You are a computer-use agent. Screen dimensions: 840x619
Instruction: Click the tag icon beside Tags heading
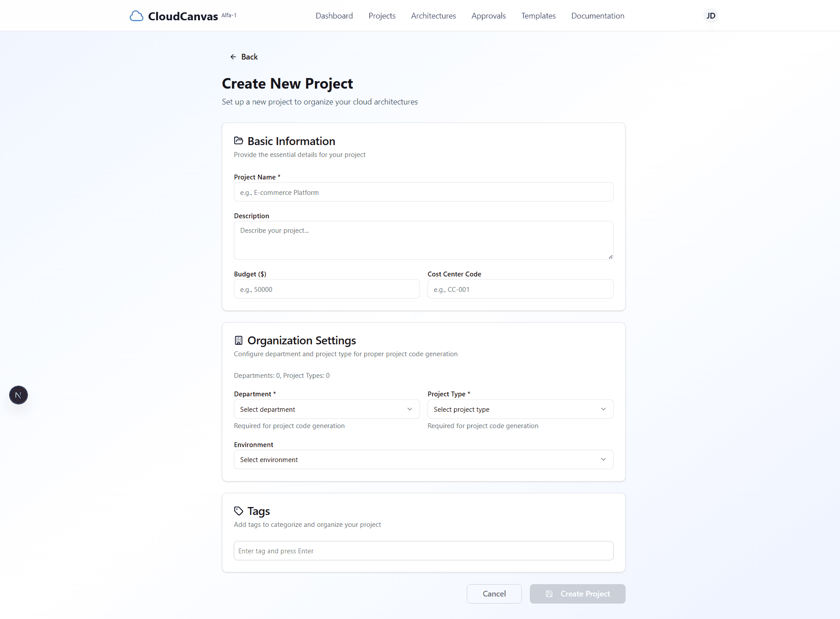(x=239, y=511)
